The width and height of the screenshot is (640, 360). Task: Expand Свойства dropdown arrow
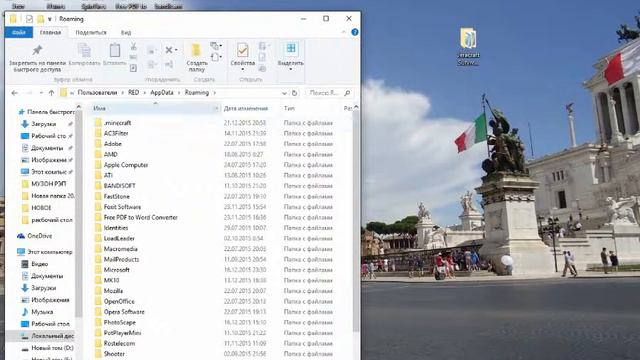coord(242,69)
